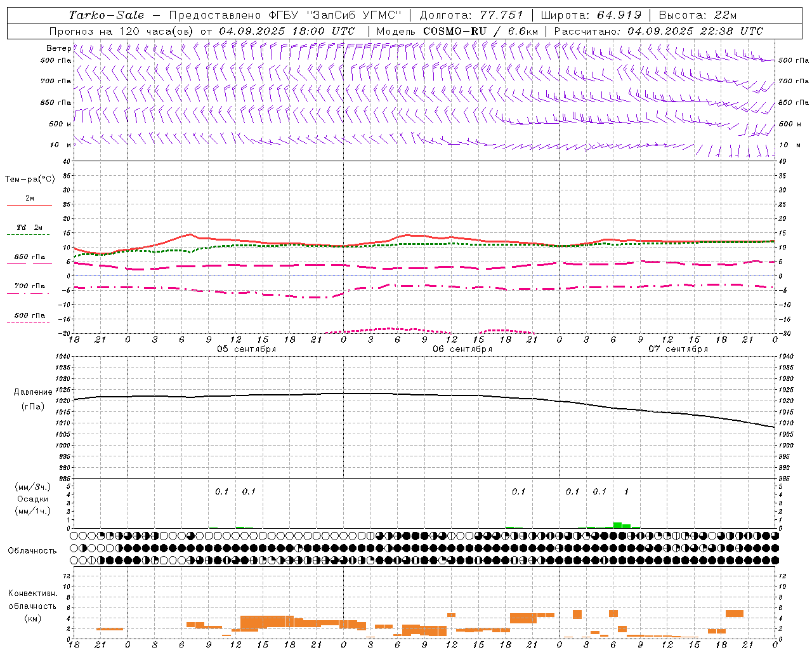The width and height of the screenshot is (812, 650).
Task: Click the Долгота: 77.751 longitude value
Action: point(471,15)
